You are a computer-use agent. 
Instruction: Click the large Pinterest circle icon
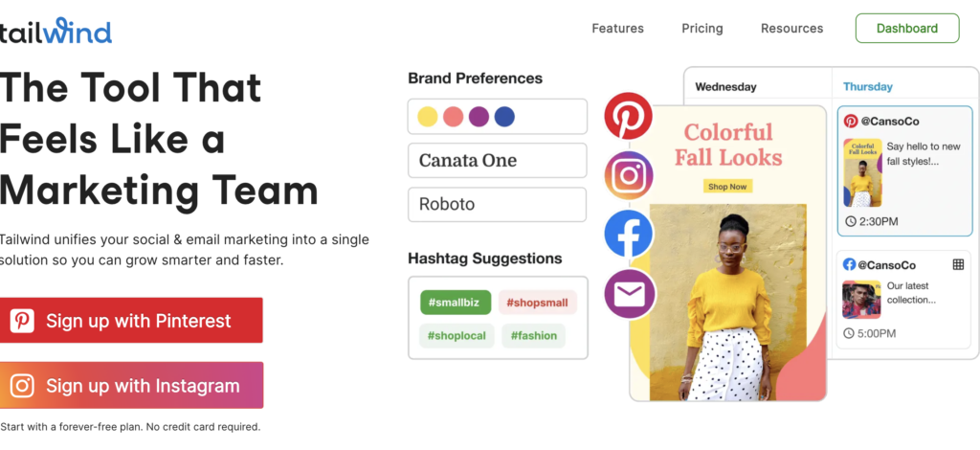[628, 117]
